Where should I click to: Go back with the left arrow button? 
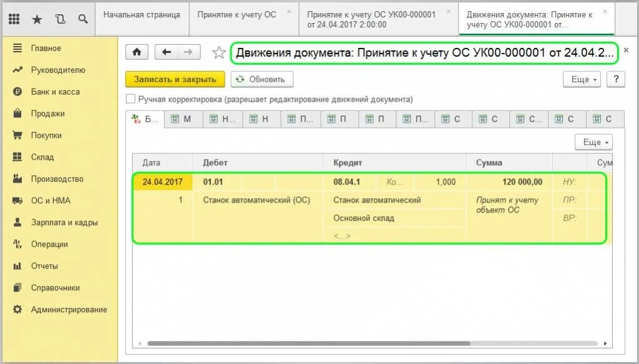point(166,52)
